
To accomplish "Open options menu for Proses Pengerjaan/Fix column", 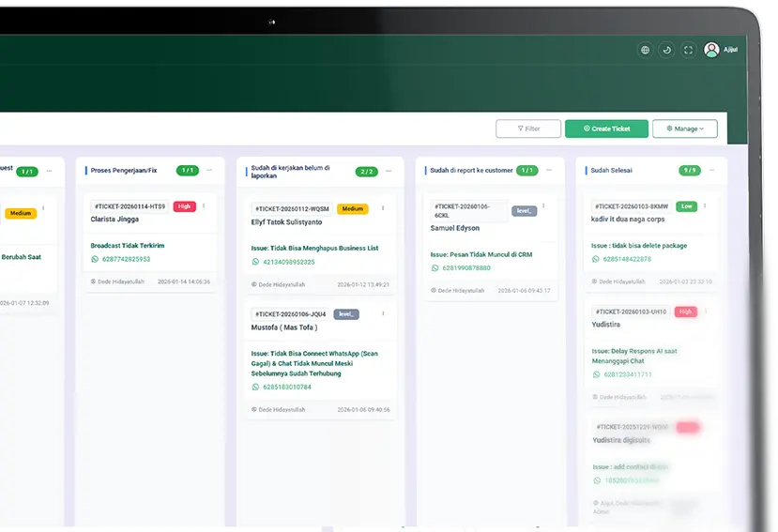I will 209,171.
